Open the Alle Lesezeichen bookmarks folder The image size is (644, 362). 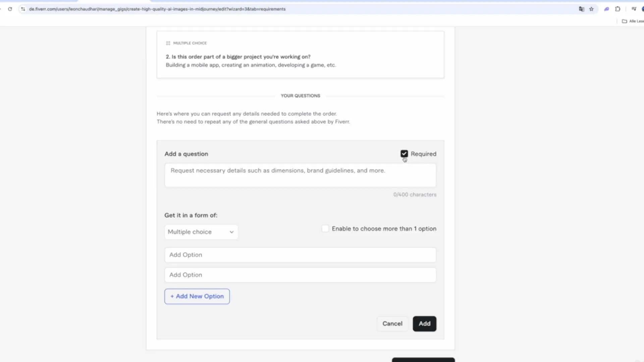633,21
